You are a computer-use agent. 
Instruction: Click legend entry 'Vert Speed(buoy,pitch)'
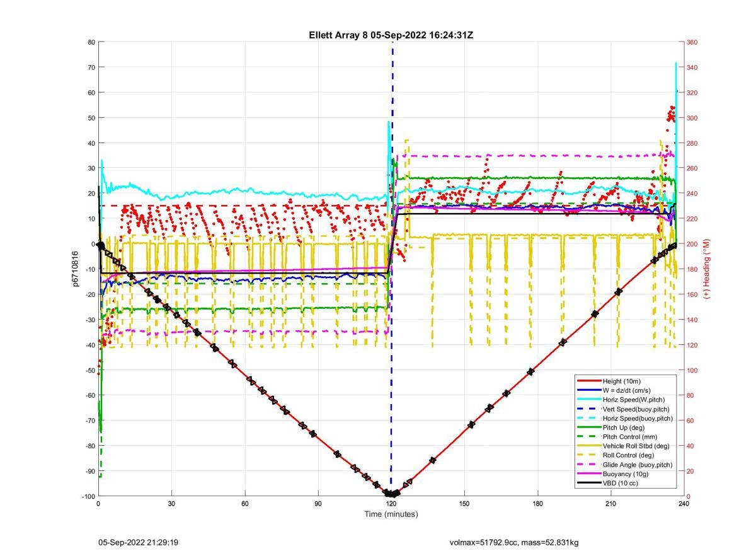click(636, 409)
